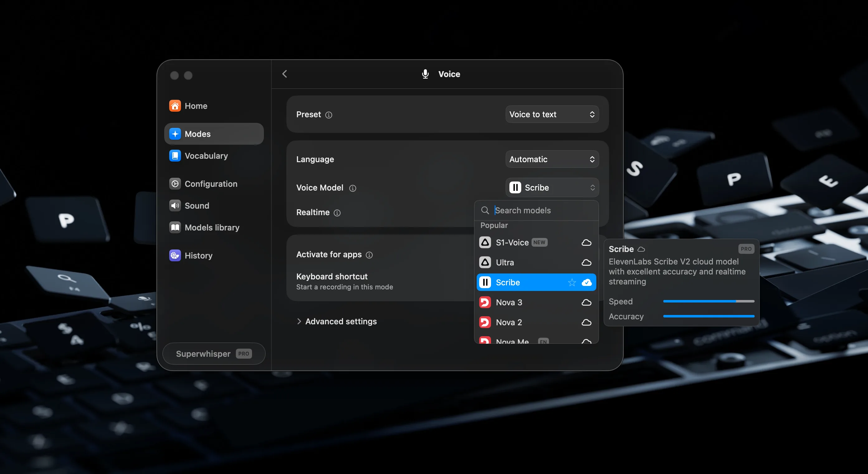Image resolution: width=868 pixels, height=474 pixels.
Task: Click the Nova 3 red logo icon
Action: tap(485, 302)
